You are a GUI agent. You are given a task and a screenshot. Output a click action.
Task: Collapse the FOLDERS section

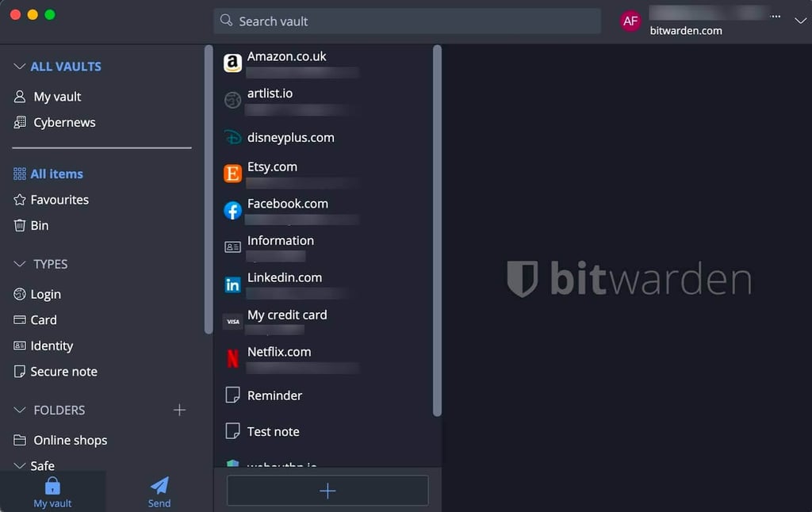click(x=20, y=410)
